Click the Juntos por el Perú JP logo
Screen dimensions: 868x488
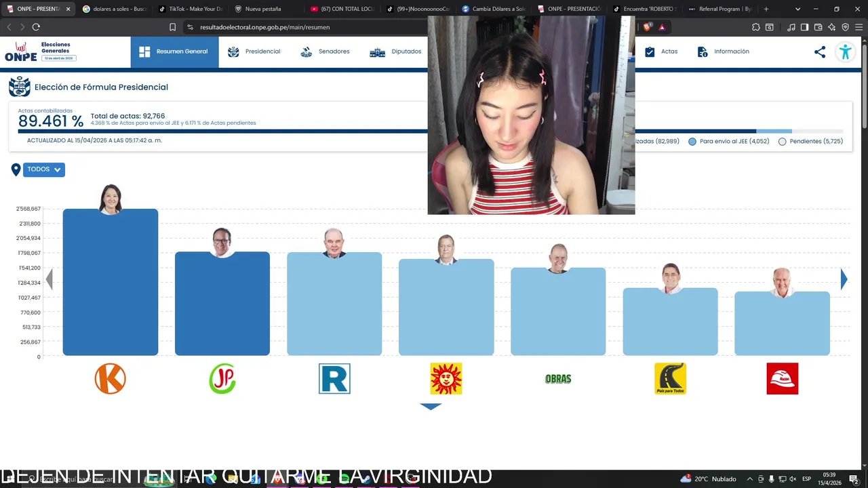coord(222,378)
